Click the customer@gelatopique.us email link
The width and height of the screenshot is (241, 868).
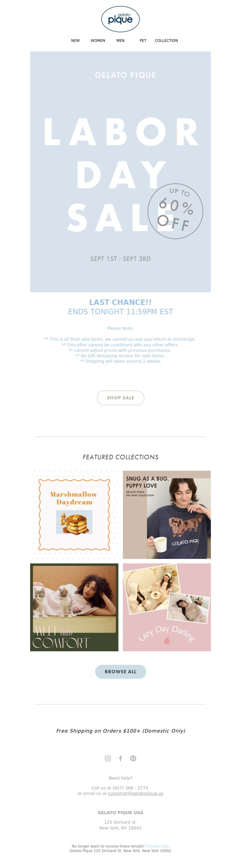pyautogui.click(x=136, y=793)
